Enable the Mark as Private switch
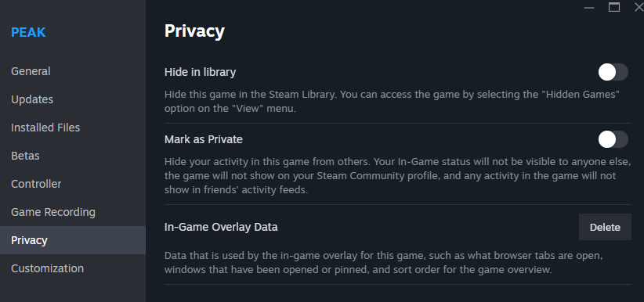 [x=613, y=139]
